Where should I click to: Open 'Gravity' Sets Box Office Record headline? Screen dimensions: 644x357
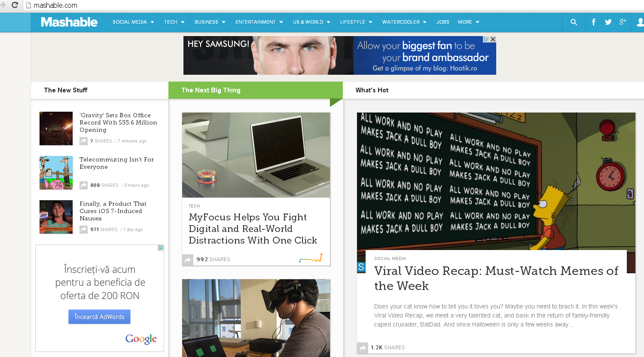pos(118,122)
